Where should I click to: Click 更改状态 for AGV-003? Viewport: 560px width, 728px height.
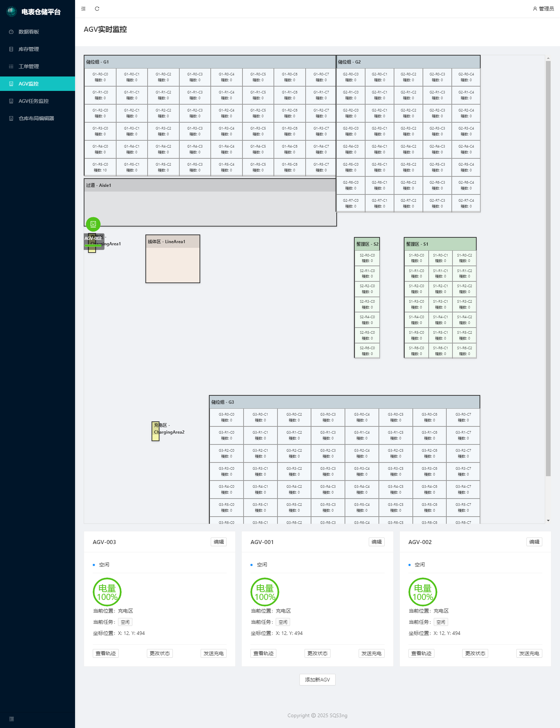(x=159, y=653)
